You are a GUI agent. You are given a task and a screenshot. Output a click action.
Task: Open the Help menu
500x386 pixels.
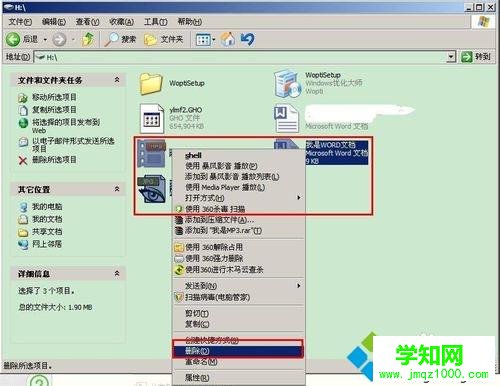[x=190, y=22]
